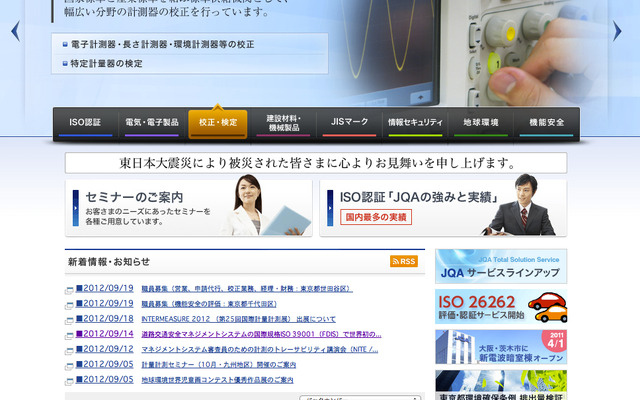The image size is (640, 400).
Task: Open the ISO認証「JQAの強みと実績」 banner
Action: (443, 208)
